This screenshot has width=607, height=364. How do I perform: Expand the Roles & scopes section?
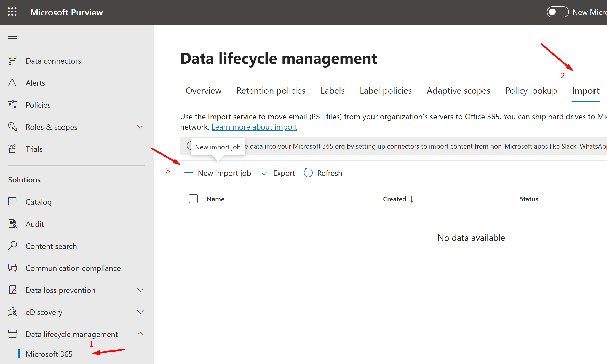click(x=140, y=127)
